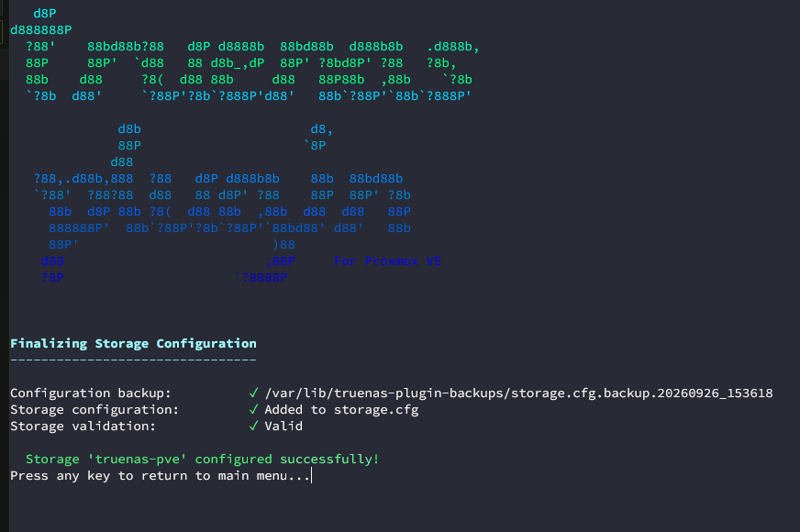The height and width of the screenshot is (532, 800).
Task: Click the 'For Proxmox VE' banner text
Action: (388, 261)
